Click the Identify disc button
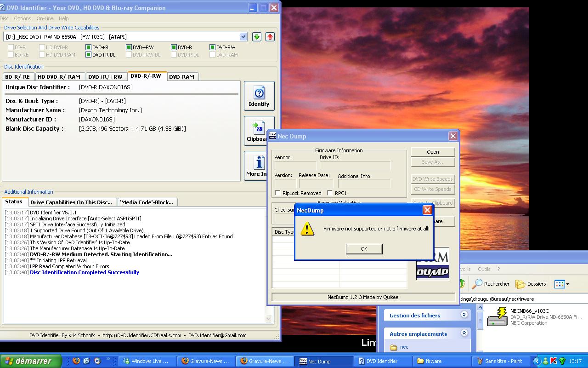Image resolution: width=588 pixels, height=368 pixels. click(x=259, y=96)
